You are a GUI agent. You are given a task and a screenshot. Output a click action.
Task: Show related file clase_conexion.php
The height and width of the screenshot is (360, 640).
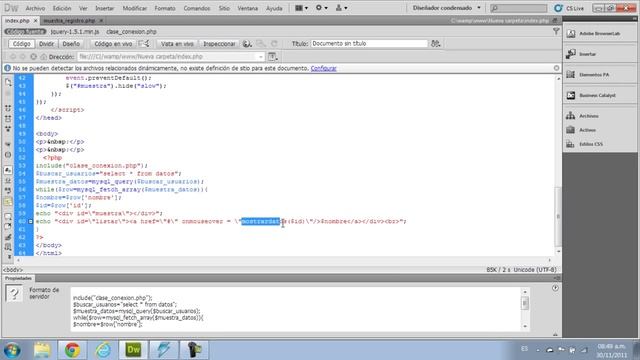tap(131, 31)
